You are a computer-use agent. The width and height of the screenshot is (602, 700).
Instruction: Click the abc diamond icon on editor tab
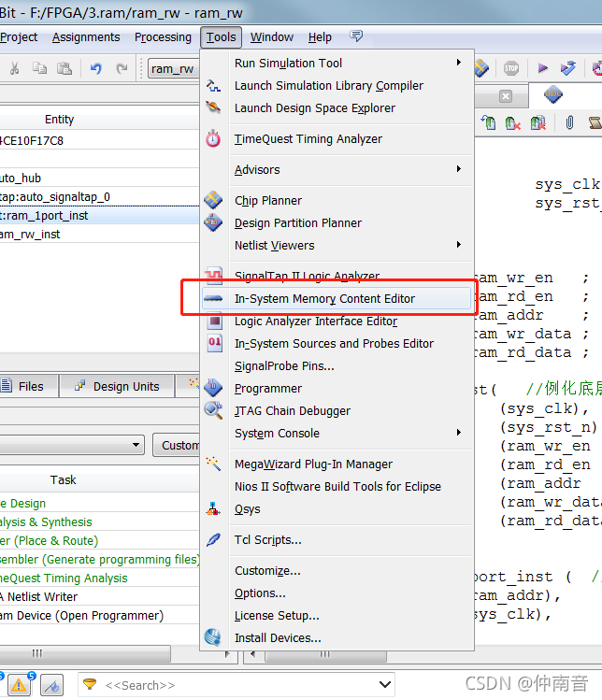point(552,93)
